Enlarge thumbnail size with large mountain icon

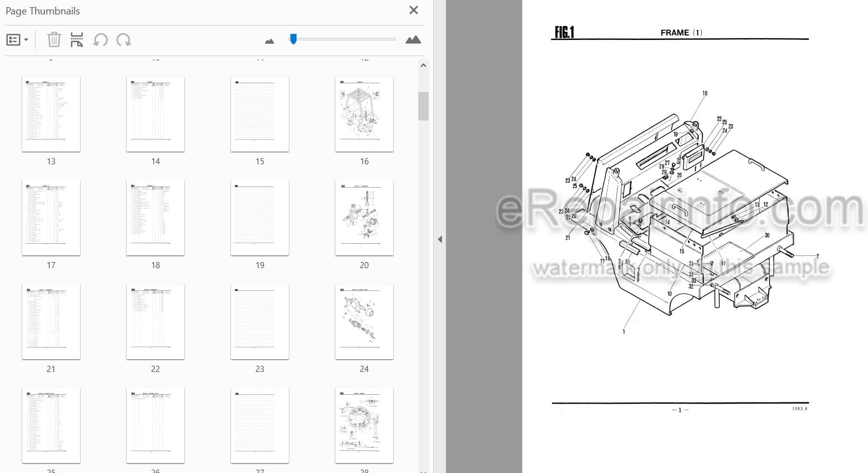click(413, 39)
